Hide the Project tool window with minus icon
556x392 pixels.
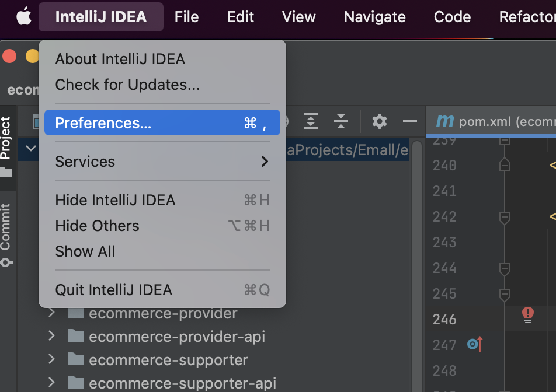[410, 121]
